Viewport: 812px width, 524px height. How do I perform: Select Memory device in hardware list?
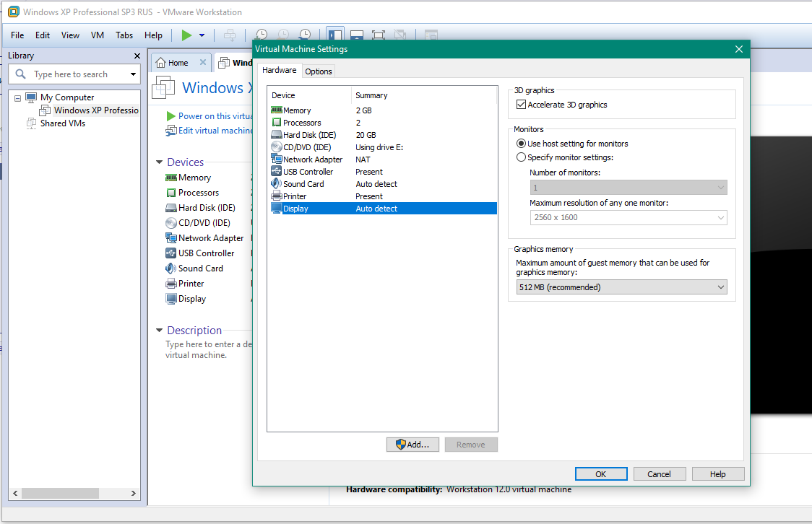tap(297, 110)
